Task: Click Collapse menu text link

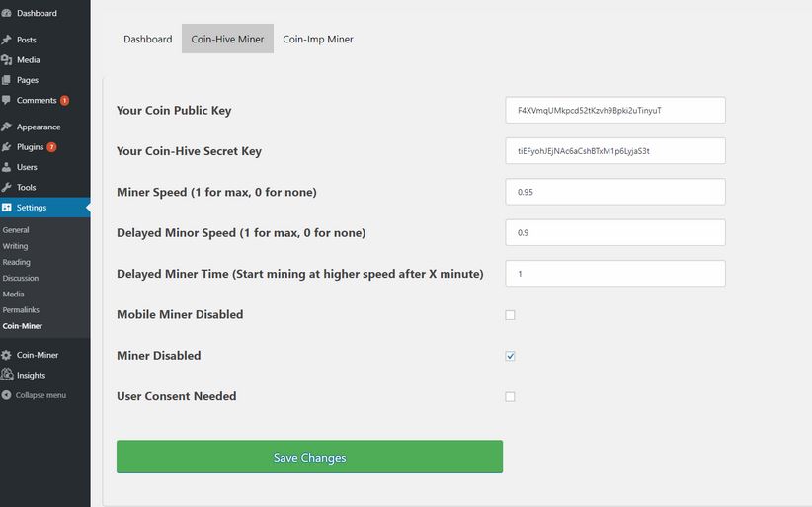Action: tap(41, 395)
